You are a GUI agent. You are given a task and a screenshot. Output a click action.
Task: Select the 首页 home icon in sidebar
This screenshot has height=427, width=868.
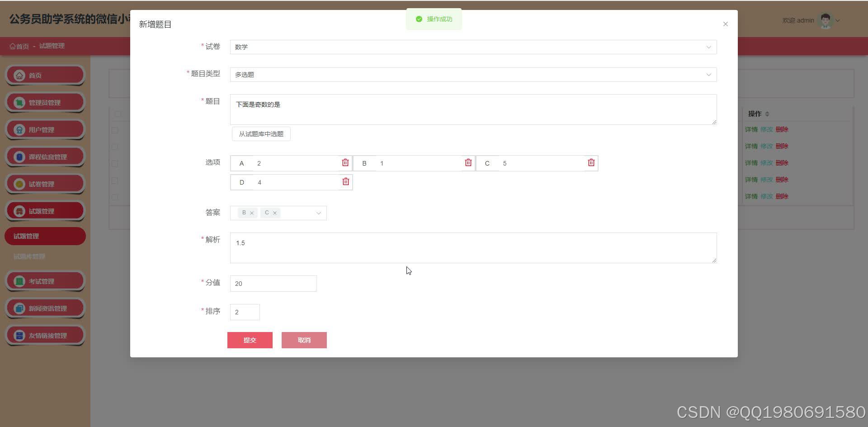tap(19, 75)
